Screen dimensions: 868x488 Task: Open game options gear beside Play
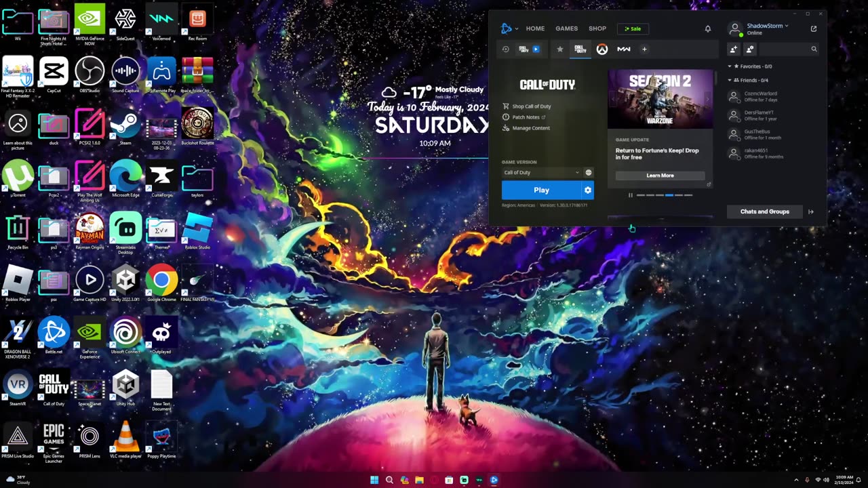point(588,190)
